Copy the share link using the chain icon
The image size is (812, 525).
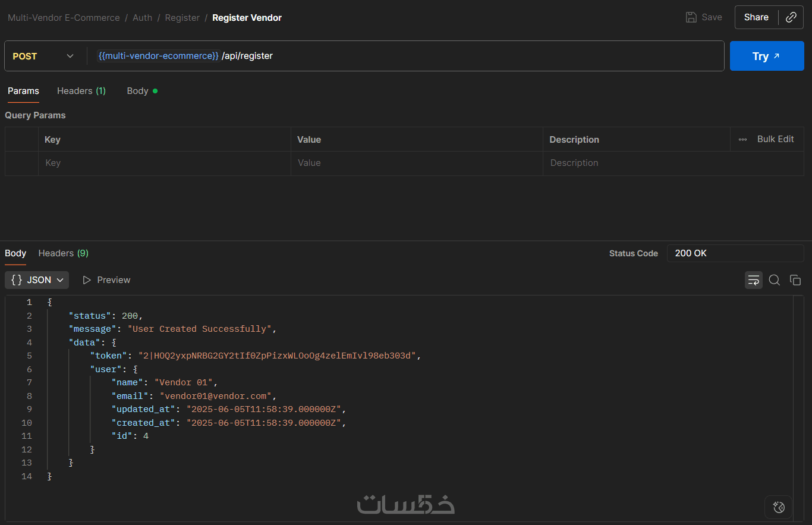click(791, 17)
